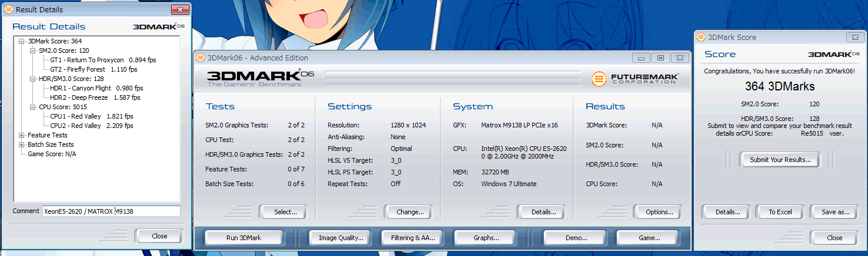The height and width of the screenshot is (256, 868).
Task: Click 3DMark Score window title icon
Action: [701, 37]
